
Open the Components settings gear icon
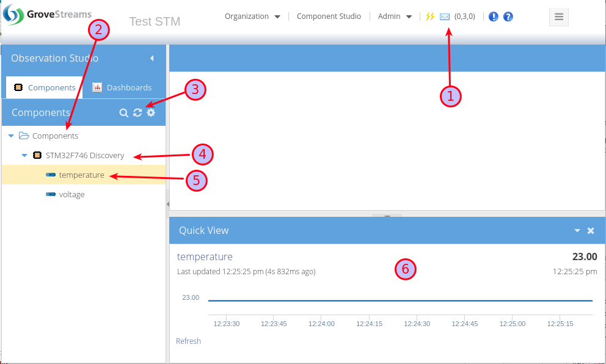tap(151, 112)
